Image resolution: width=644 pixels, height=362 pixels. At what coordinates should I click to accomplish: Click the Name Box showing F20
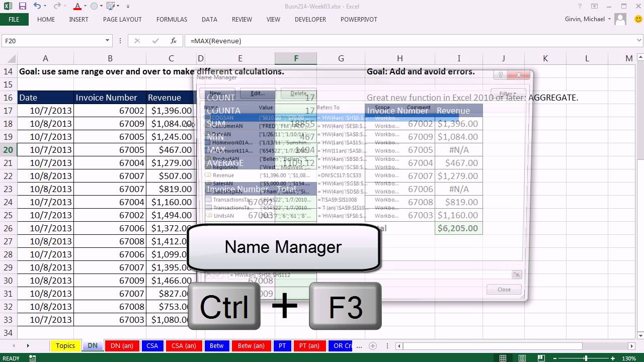click(52, 41)
